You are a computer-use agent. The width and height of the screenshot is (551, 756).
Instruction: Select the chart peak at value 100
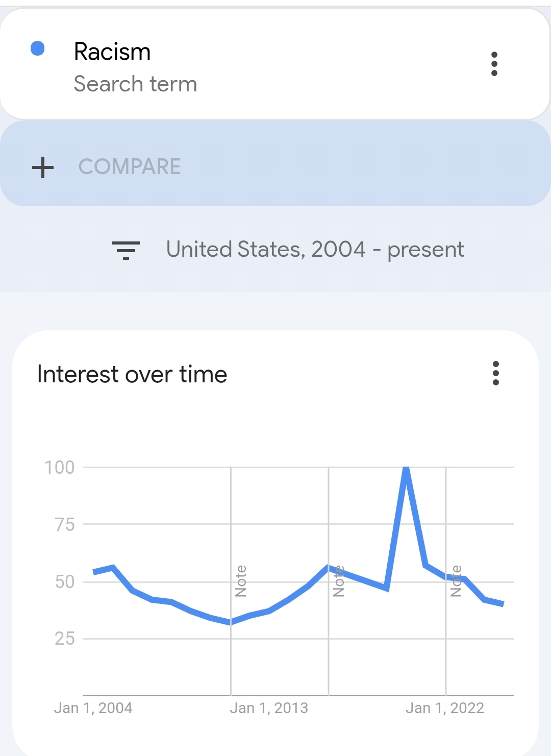coord(406,468)
